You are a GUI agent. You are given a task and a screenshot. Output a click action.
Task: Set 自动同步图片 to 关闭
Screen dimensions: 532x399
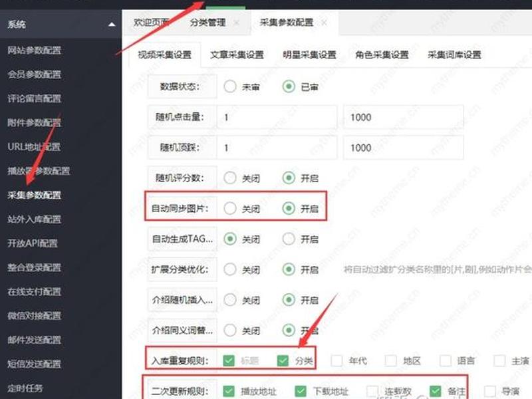tap(230, 208)
